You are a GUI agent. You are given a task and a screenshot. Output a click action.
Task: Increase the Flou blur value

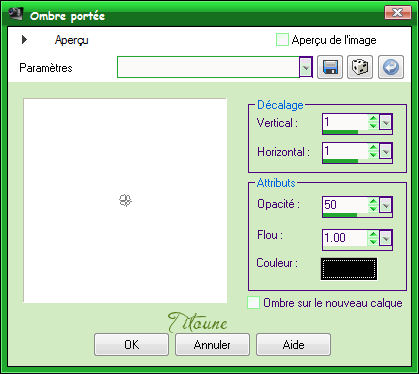[373, 234]
